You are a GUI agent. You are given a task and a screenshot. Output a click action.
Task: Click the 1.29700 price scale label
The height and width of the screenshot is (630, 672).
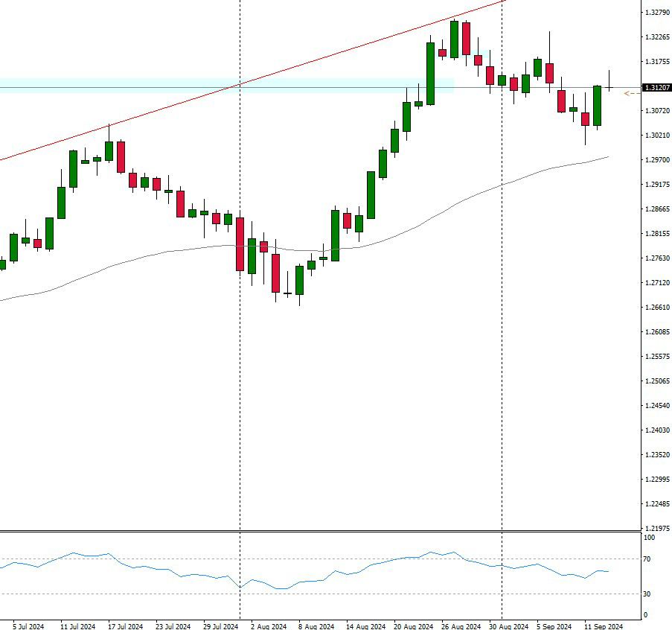pyautogui.click(x=656, y=160)
